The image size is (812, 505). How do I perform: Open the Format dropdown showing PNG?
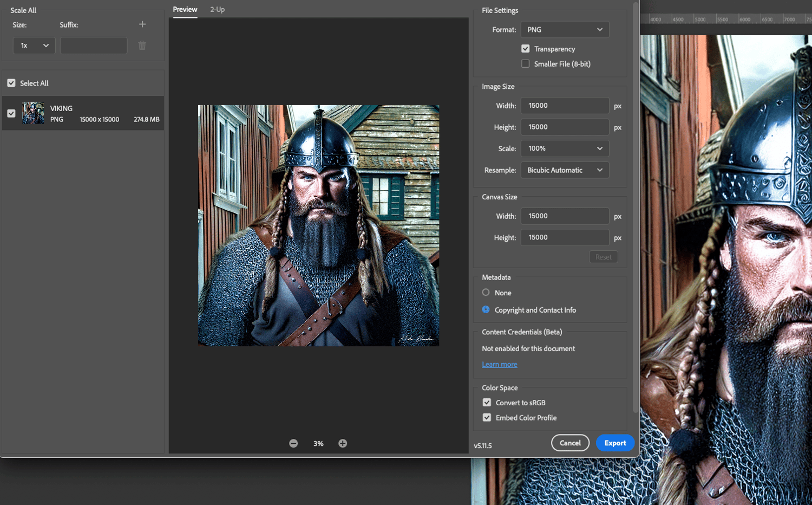(x=565, y=30)
